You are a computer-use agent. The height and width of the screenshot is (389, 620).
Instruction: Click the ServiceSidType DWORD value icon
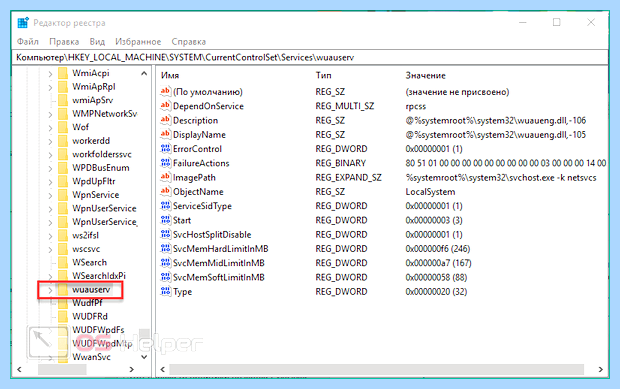click(165, 206)
